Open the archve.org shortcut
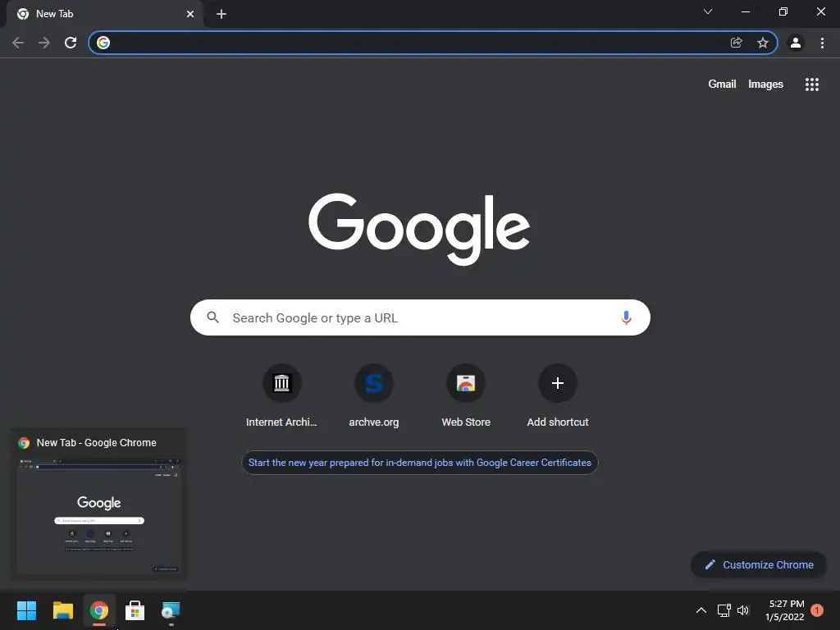Screen dimensions: 840x630 [374, 396]
